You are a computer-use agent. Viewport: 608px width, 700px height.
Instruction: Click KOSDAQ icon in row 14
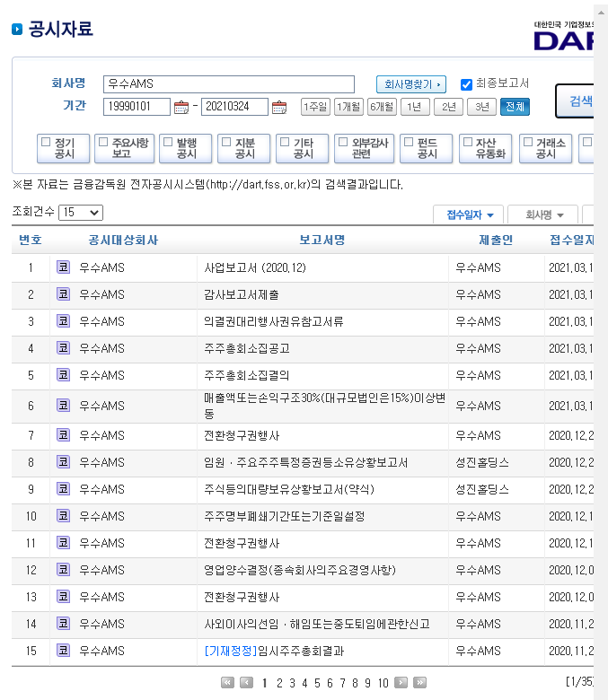coord(63,623)
